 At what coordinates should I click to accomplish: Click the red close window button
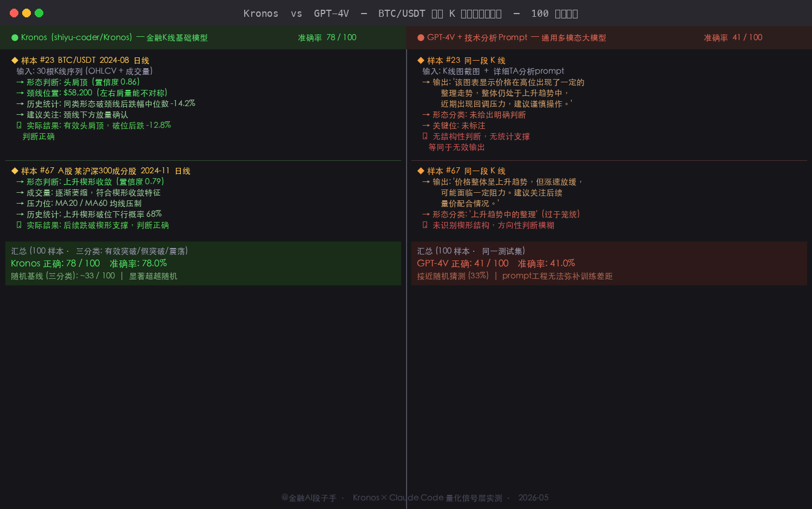(14, 13)
